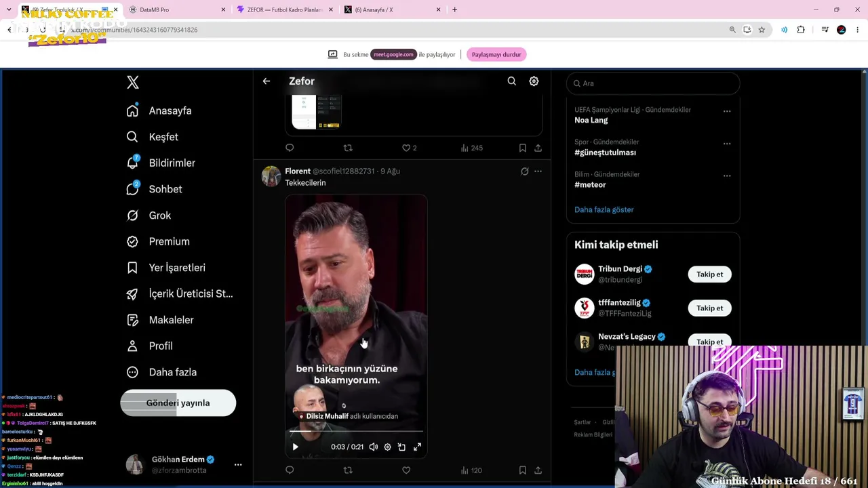Open İçerik Üreticisi Stüdyosu

click(180, 293)
